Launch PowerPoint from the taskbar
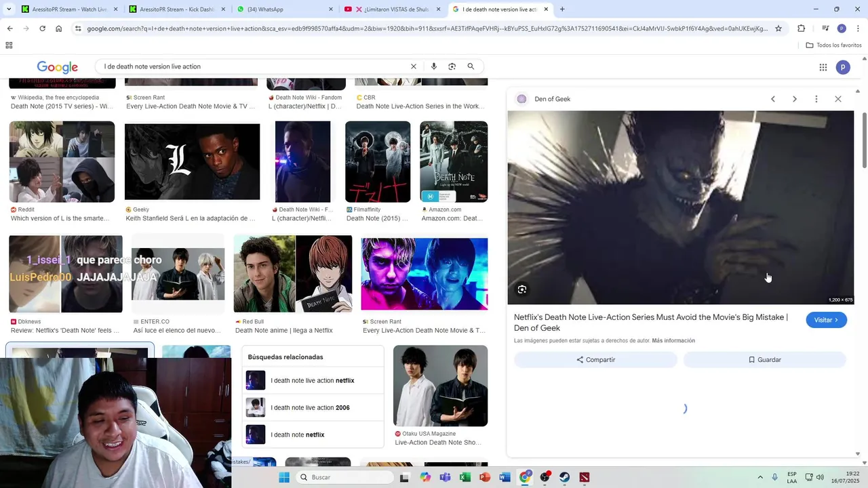 coord(484,477)
